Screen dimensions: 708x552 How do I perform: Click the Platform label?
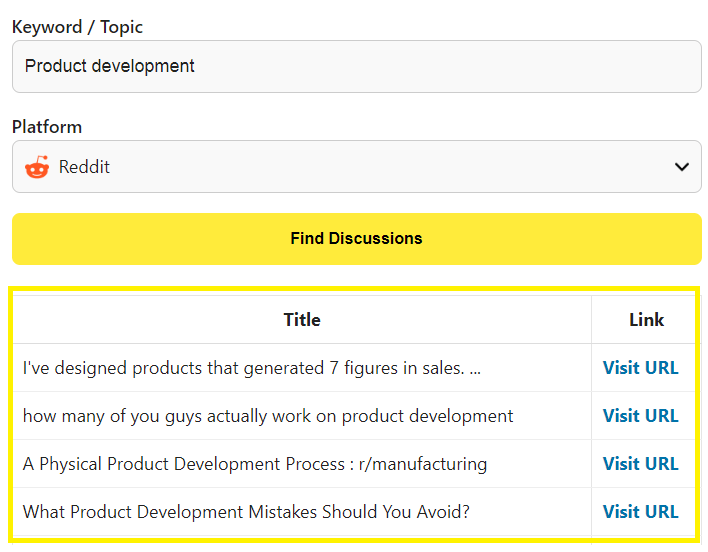tap(47, 127)
